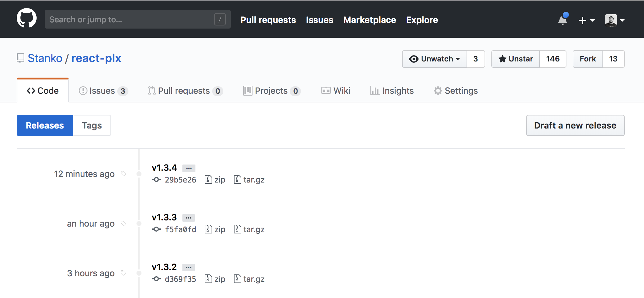Screen dimensions: 644x298
Task: Download zip for v1.3.3
Action: pyautogui.click(x=215, y=229)
